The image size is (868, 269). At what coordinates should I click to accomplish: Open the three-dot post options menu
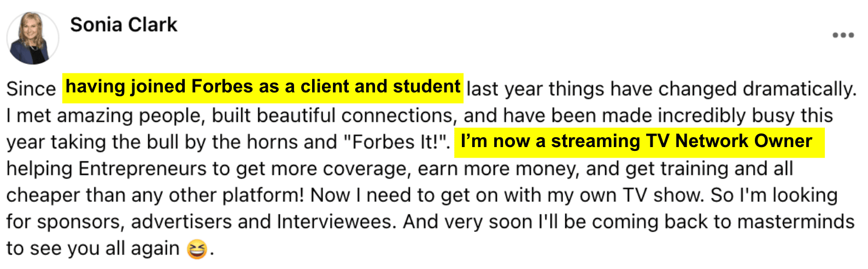[x=843, y=36]
